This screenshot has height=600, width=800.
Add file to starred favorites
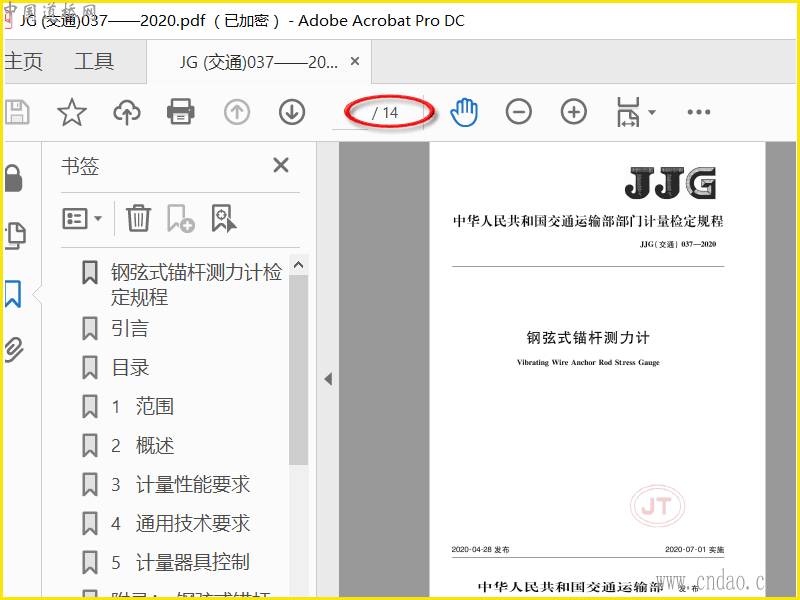pos(72,112)
